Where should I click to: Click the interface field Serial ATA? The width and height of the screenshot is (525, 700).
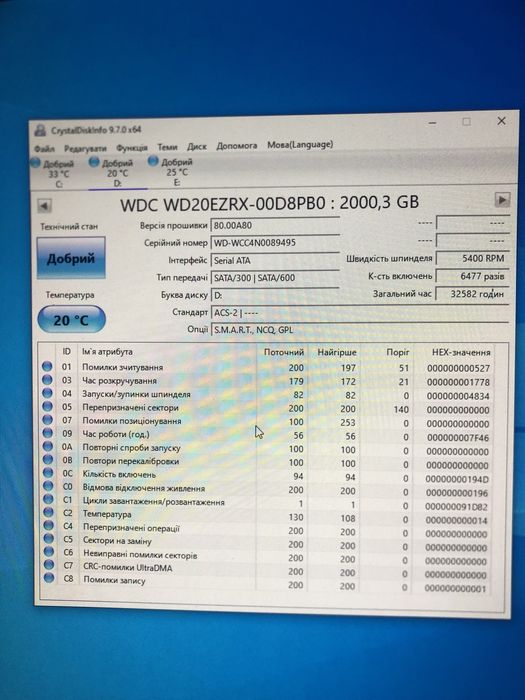[x=275, y=260]
